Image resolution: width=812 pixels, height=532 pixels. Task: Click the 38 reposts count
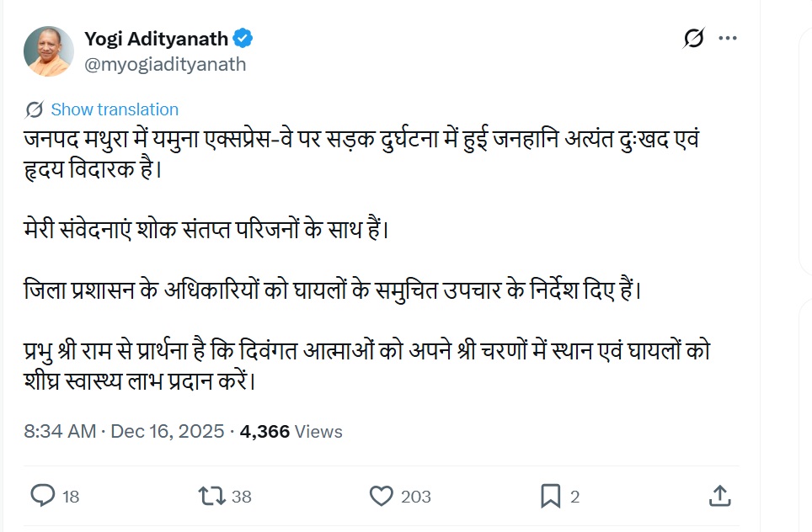point(241,497)
